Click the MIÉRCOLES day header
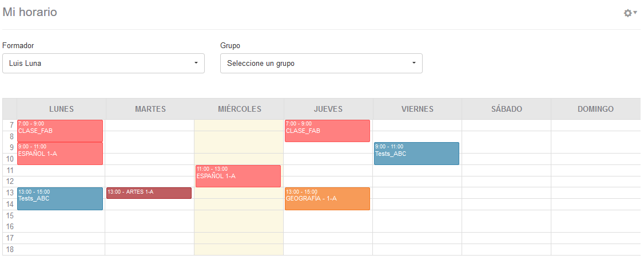This screenshot has width=644, height=263. (239, 109)
